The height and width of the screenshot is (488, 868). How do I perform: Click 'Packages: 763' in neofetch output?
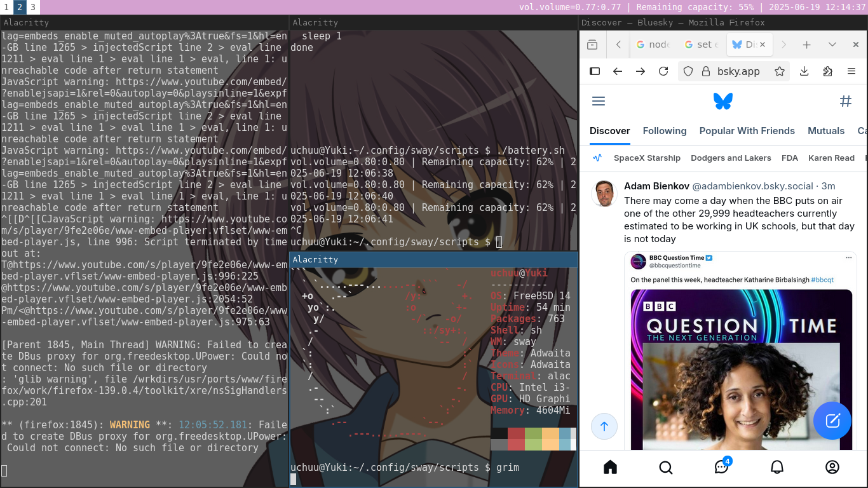click(527, 319)
